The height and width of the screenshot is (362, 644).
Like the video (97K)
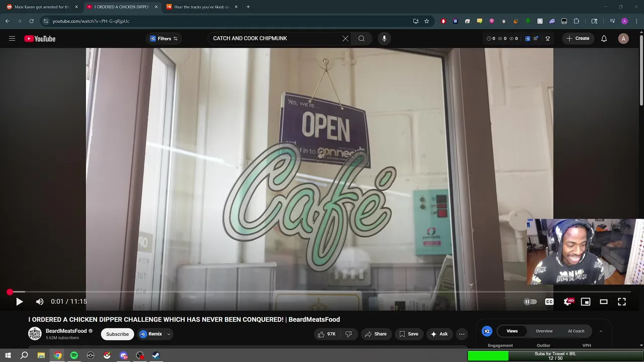point(327,334)
